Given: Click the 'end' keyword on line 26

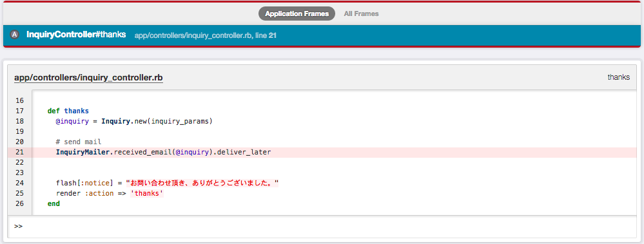Looking at the screenshot, I should click(54, 203).
